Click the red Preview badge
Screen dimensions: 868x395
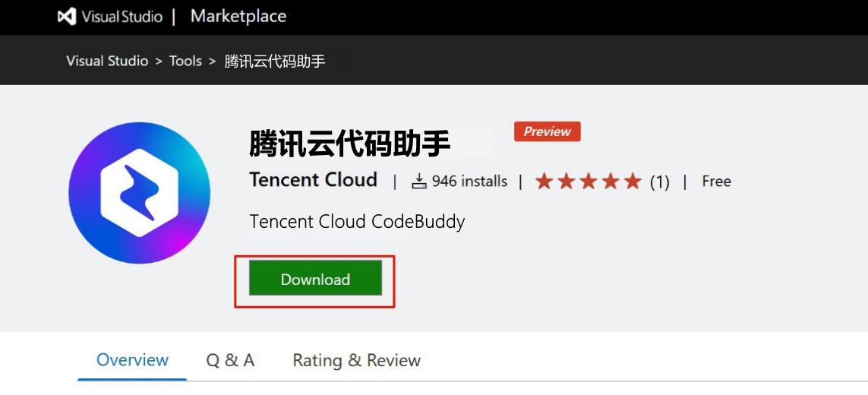pyautogui.click(x=547, y=131)
